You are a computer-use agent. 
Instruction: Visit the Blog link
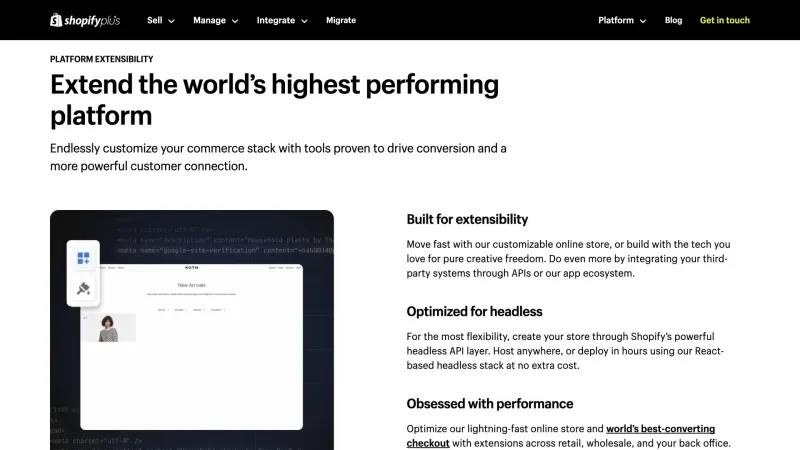(673, 20)
